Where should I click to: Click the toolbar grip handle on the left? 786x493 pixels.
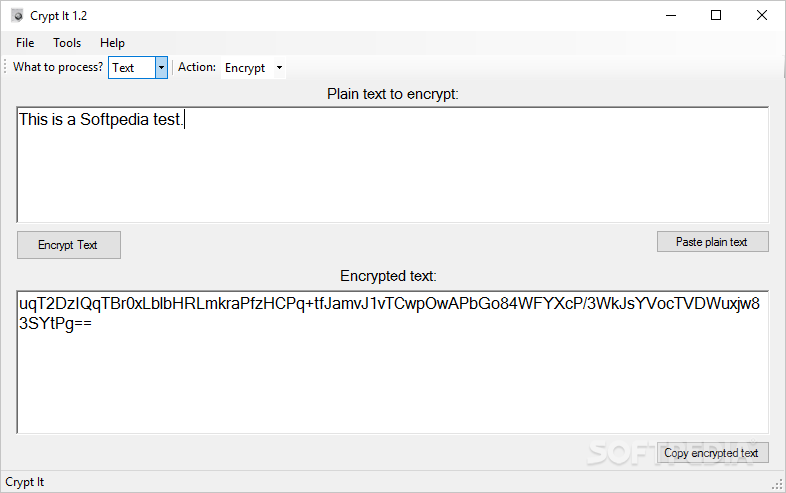click(5, 67)
